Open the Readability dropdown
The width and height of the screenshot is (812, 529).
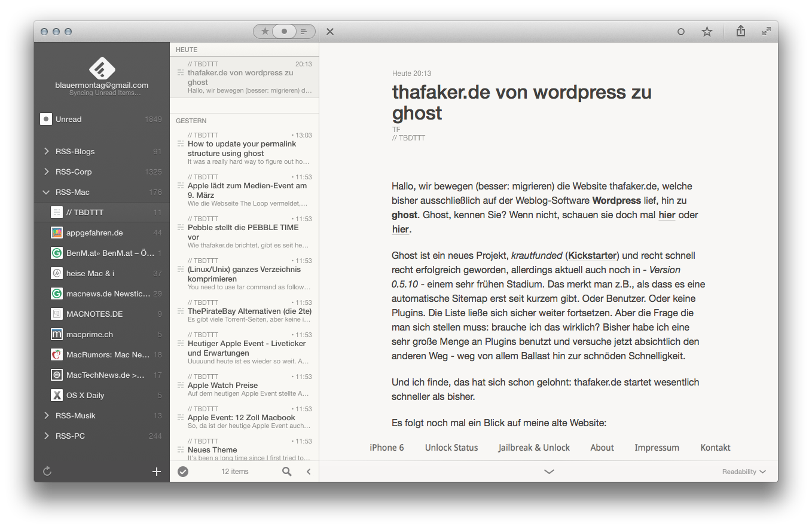tap(743, 472)
